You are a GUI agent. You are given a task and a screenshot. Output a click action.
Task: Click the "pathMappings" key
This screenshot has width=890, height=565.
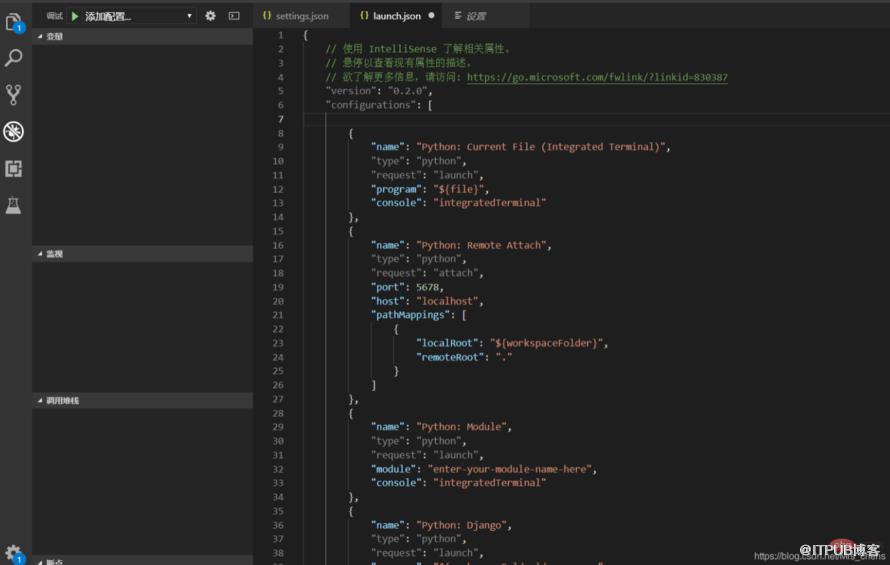coord(410,315)
